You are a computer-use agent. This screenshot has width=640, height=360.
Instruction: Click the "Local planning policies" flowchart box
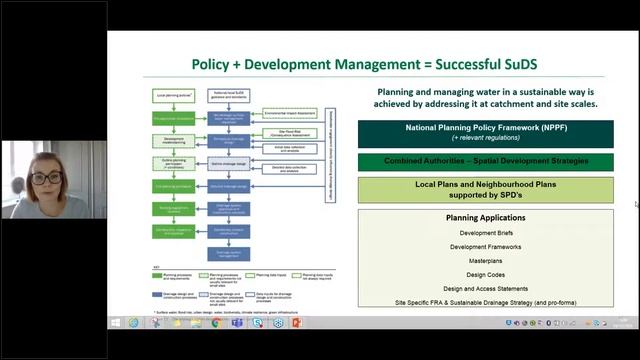pos(173,96)
